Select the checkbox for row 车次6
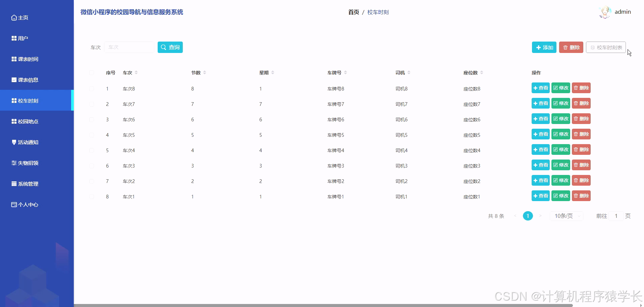The width and height of the screenshot is (644, 307). [x=92, y=120]
